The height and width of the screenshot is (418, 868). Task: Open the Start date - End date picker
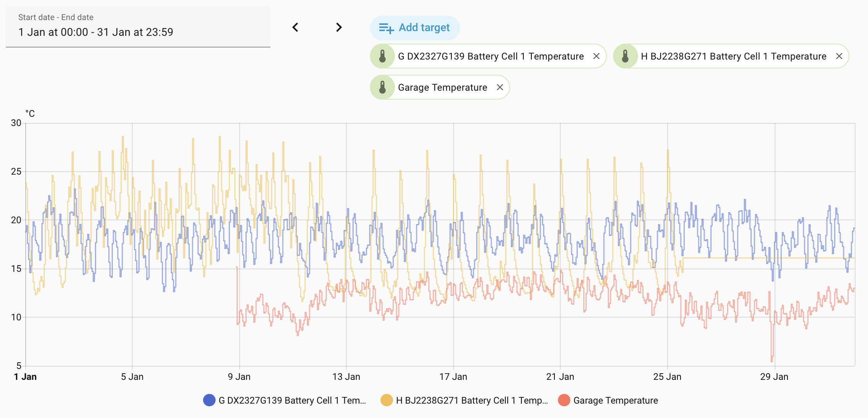(x=138, y=26)
